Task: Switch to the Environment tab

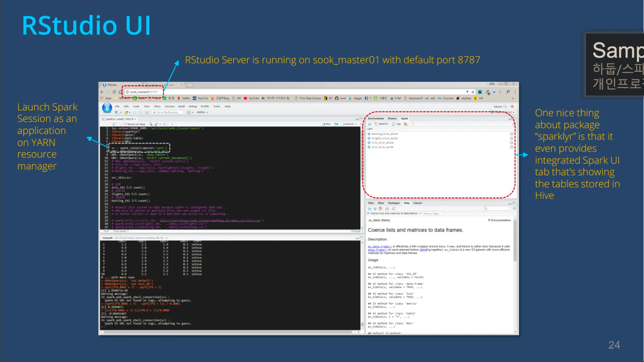Action: (x=376, y=119)
